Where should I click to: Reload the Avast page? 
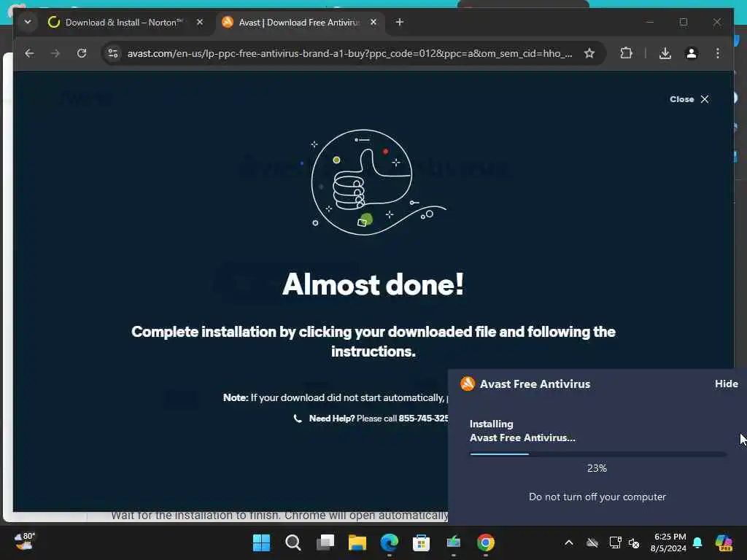tap(82, 53)
